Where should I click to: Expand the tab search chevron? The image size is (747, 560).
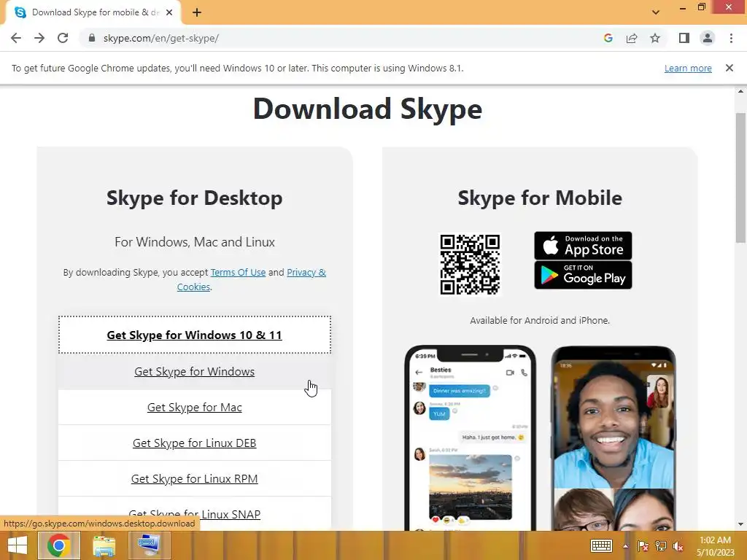656,12
